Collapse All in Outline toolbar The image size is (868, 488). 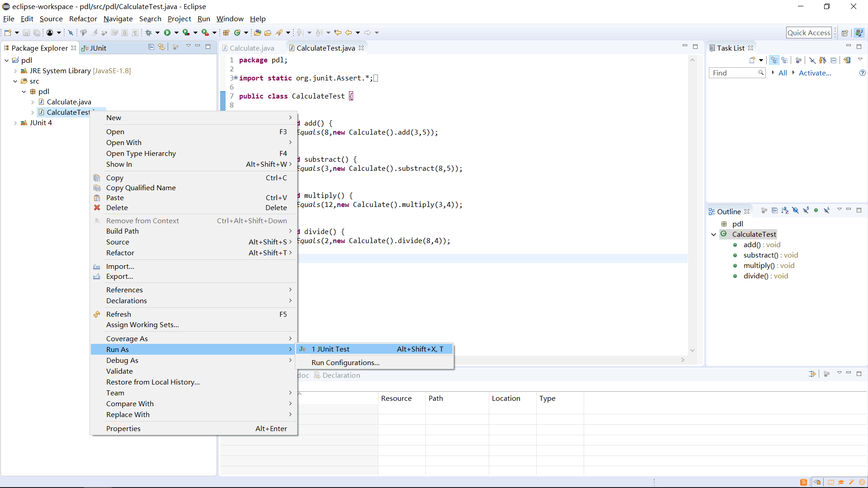pos(774,210)
